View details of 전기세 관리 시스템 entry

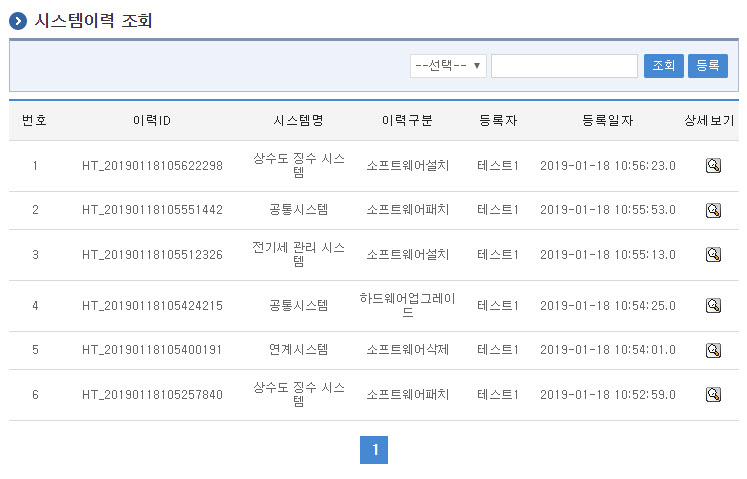(713, 255)
